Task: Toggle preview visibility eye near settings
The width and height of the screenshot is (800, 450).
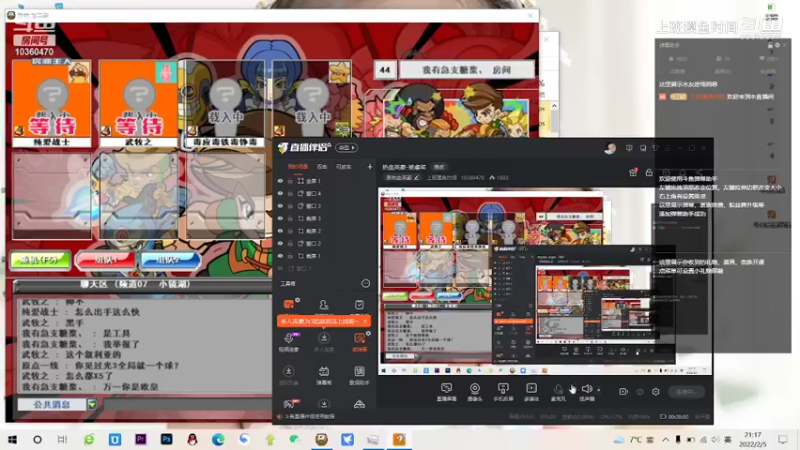Action: (640, 391)
